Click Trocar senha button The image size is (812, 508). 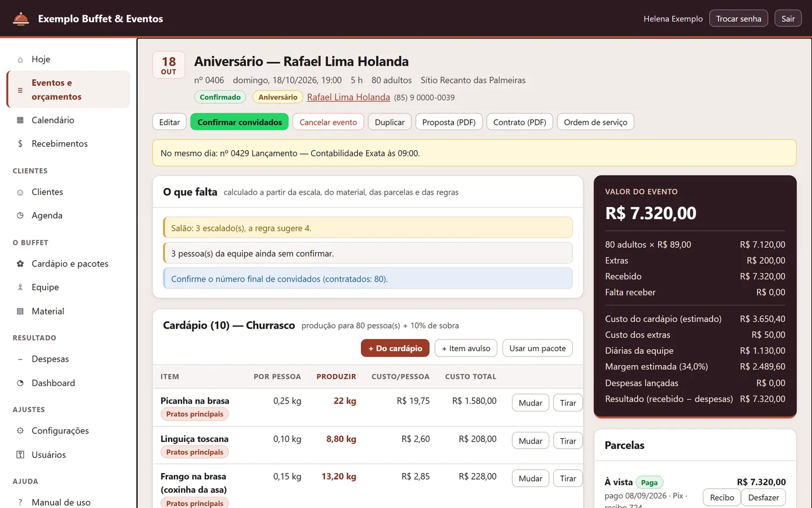click(739, 19)
